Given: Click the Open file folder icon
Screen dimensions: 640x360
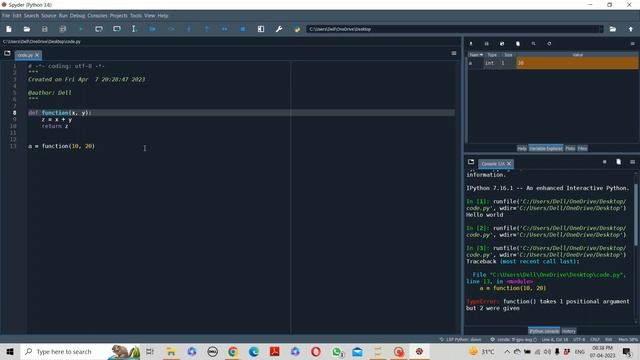Looking at the screenshot, I should click(x=27, y=29).
